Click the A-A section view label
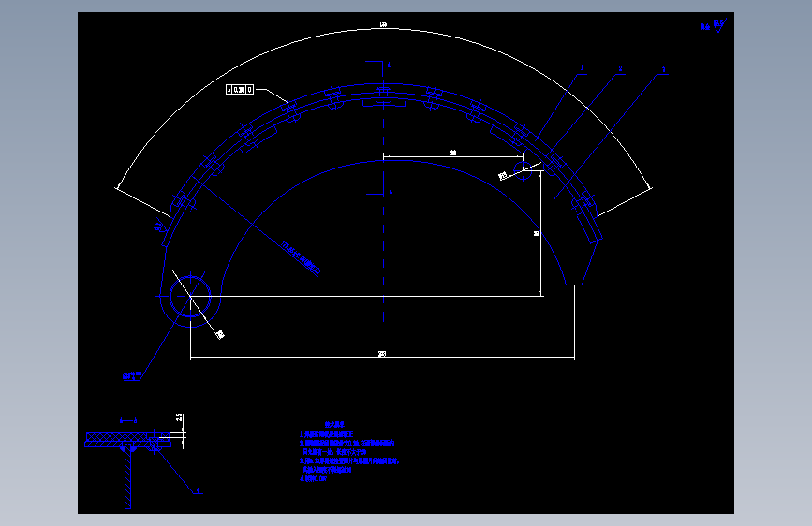Screen dimensions: 812x526 click(128, 421)
